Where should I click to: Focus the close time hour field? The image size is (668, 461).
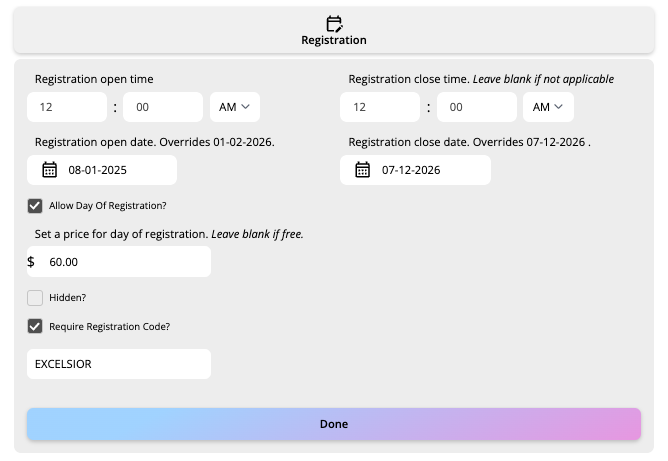point(380,107)
